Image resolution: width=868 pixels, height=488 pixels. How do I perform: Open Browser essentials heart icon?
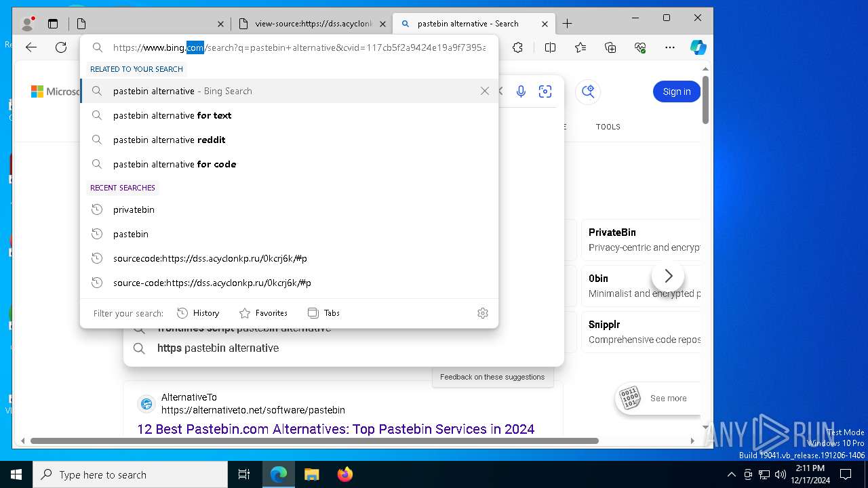coord(640,47)
